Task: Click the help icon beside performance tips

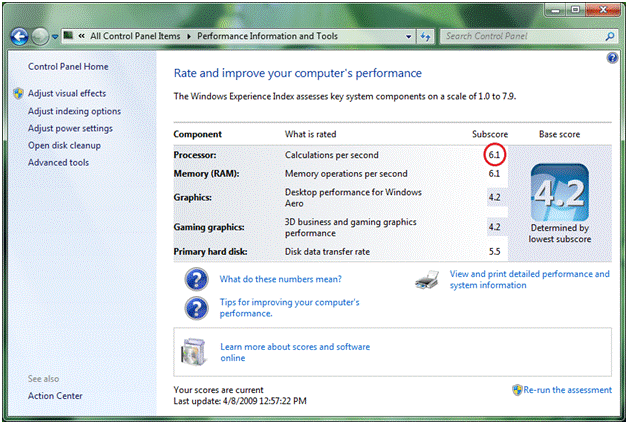Action: click(x=196, y=308)
